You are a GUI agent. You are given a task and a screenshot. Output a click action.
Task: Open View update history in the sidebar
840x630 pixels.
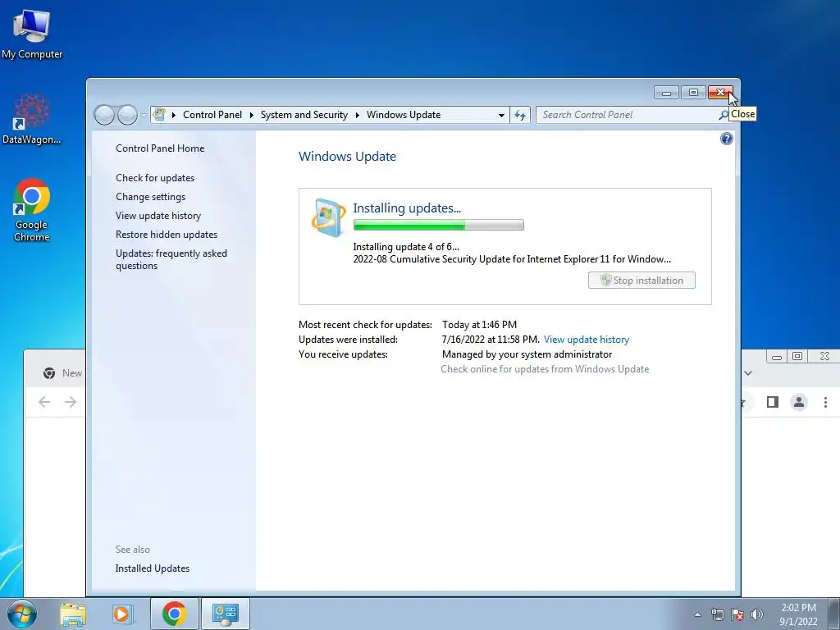point(158,216)
